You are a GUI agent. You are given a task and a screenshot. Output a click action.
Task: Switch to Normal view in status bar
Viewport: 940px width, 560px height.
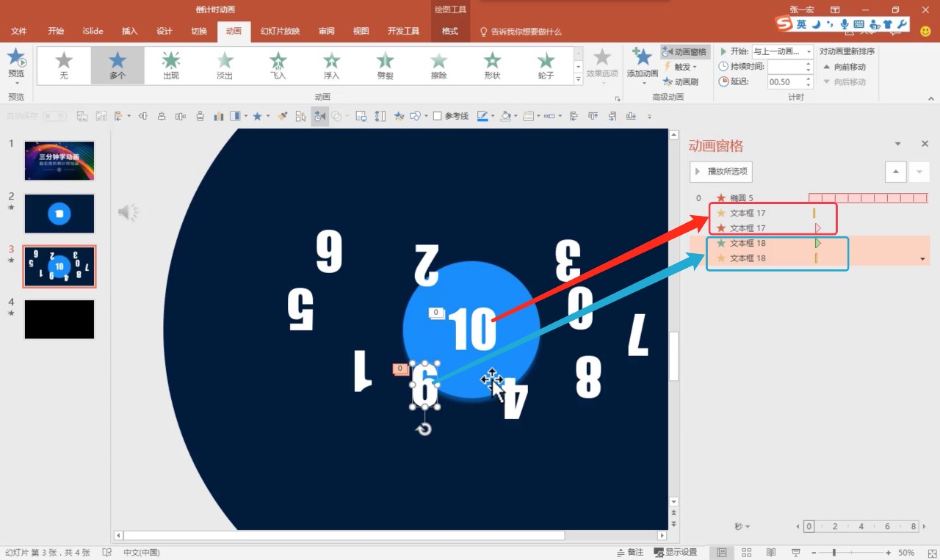tap(722, 552)
